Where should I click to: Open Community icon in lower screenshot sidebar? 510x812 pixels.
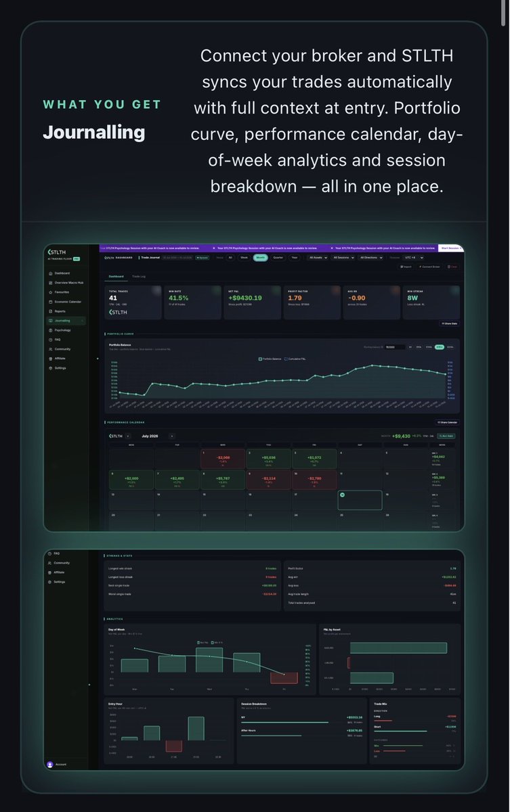click(x=49, y=563)
